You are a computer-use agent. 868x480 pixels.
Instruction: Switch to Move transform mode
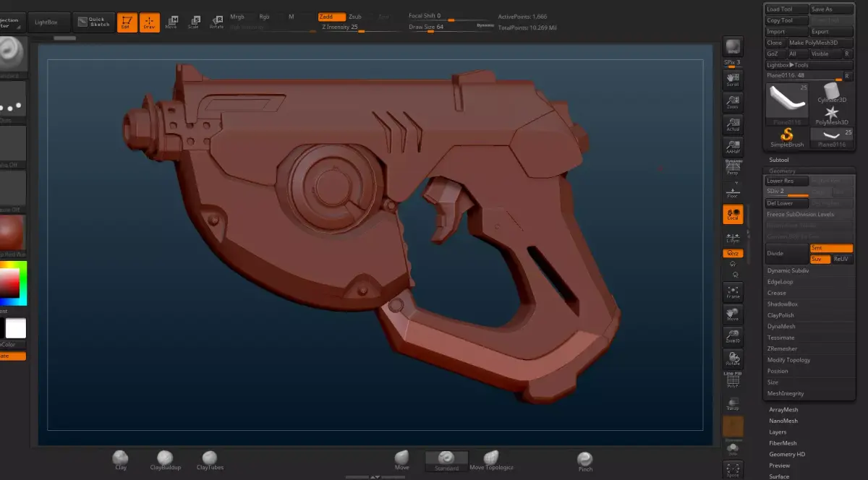(x=171, y=22)
